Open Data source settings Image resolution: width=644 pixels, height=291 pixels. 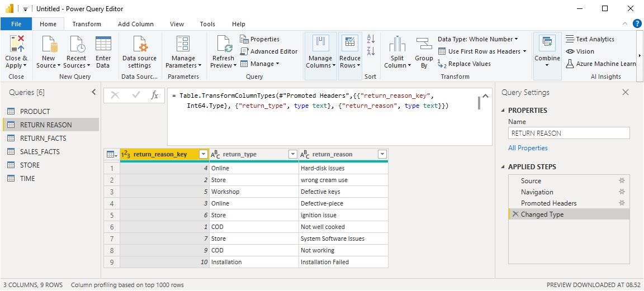pos(140,52)
